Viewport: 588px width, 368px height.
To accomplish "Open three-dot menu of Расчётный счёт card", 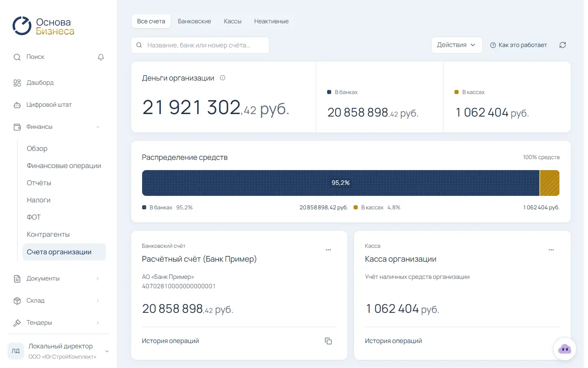I will click(x=328, y=250).
